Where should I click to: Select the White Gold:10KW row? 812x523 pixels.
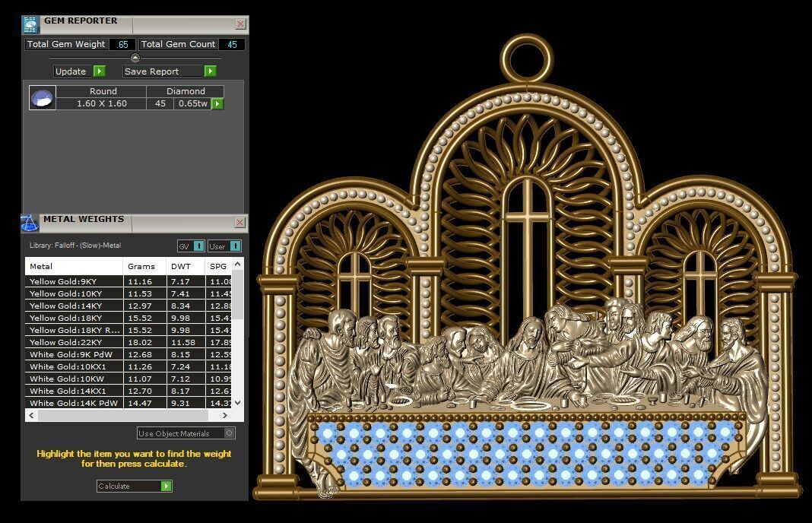click(128, 379)
